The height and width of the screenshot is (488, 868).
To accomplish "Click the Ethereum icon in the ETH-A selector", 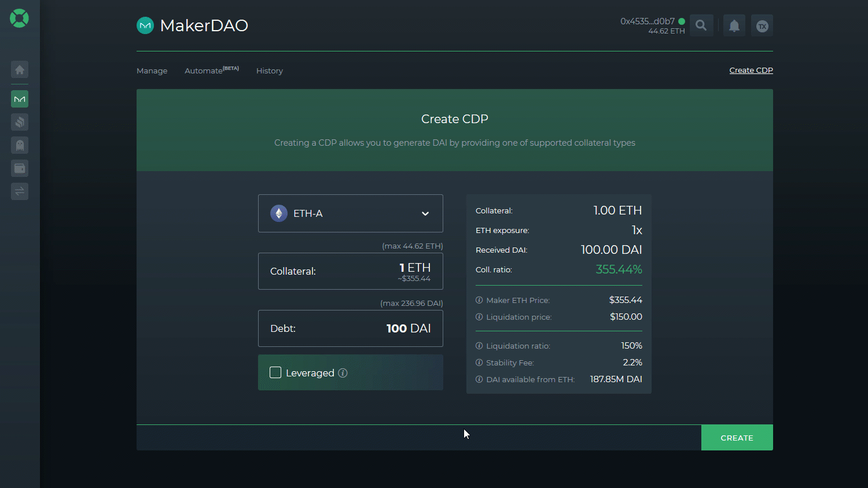I will (279, 213).
